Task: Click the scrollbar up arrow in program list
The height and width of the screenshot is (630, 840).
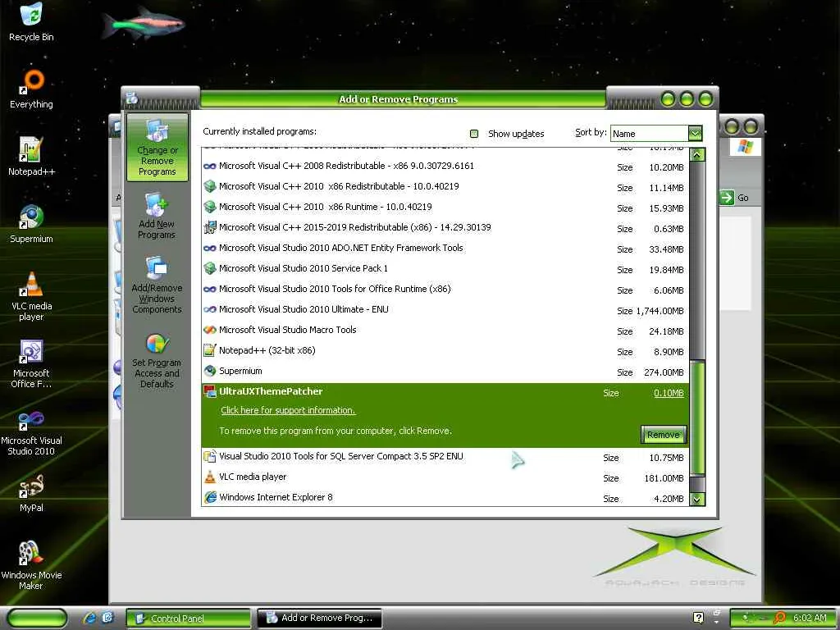Action: pos(697,155)
